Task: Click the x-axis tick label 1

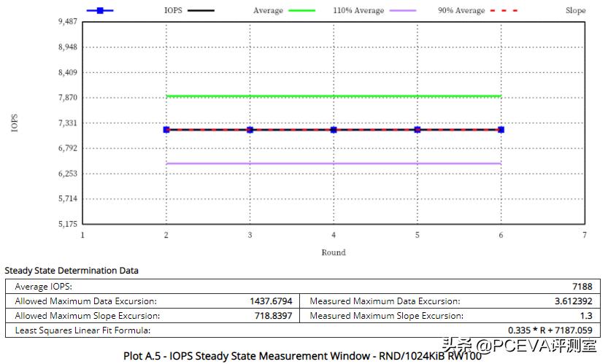Action: (x=82, y=235)
